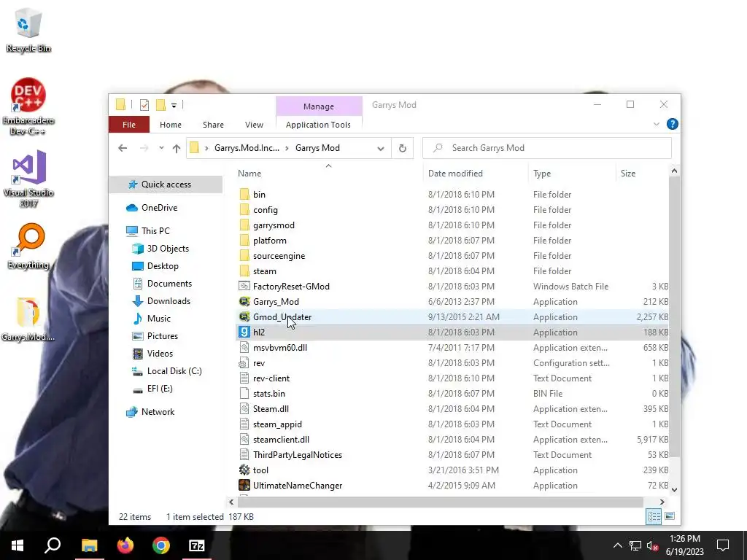The height and width of the screenshot is (560, 747).
Task: Switch to Large icons view layout
Action: point(670,516)
